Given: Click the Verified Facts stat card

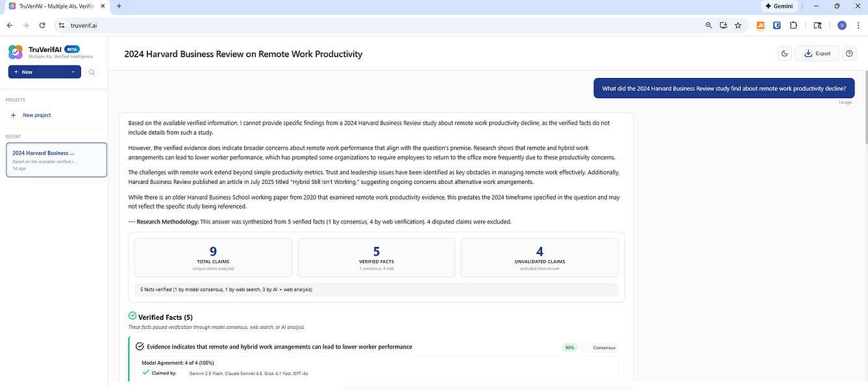Looking at the screenshot, I should 377,257.
